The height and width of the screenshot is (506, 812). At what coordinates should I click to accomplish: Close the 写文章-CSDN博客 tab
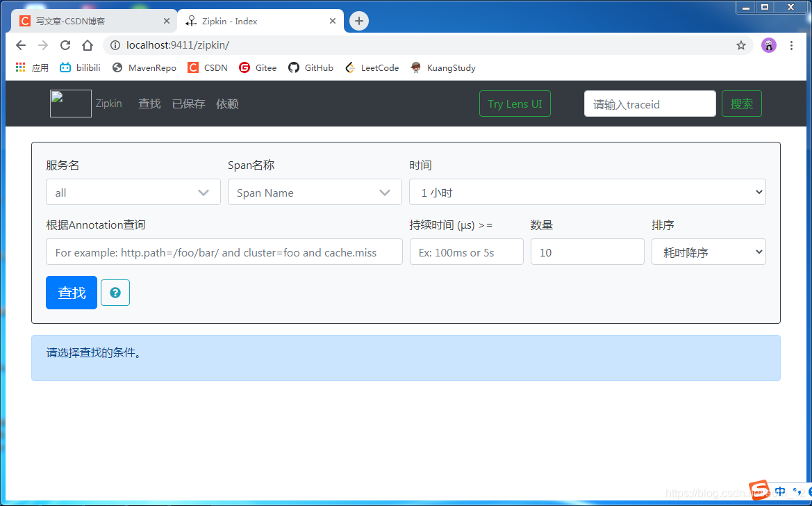(x=166, y=22)
